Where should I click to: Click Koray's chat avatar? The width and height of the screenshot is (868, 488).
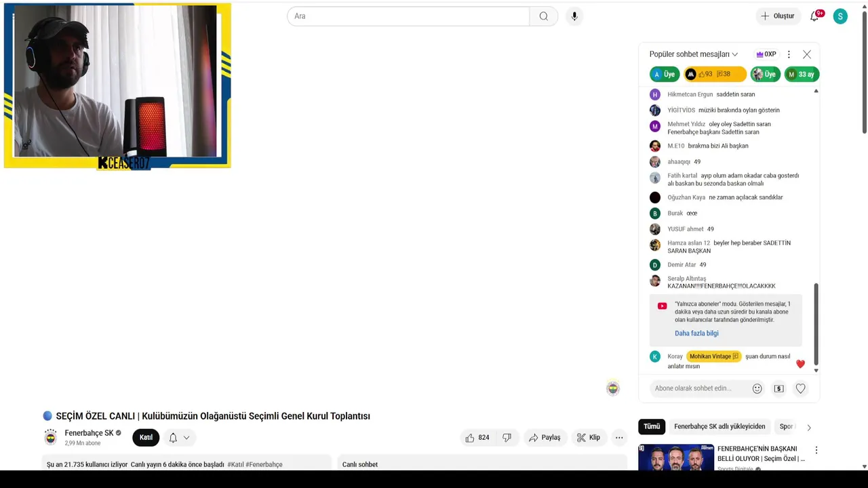pyautogui.click(x=655, y=357)
